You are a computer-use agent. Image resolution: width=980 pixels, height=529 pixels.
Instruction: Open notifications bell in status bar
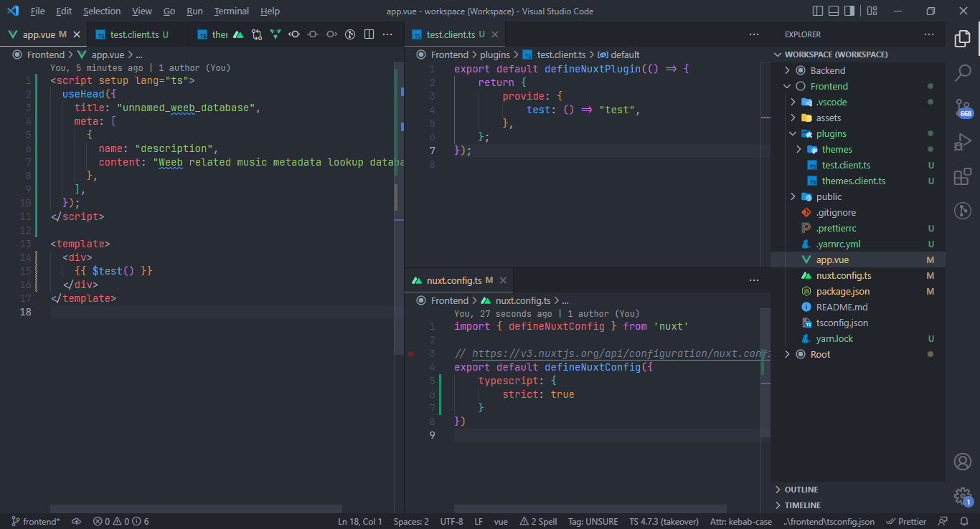click(964, 522)
